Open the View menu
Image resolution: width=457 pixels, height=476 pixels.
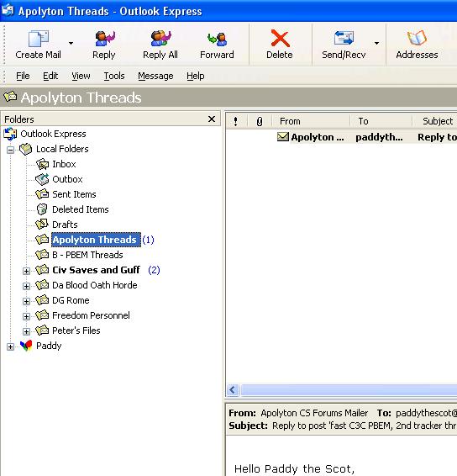coord(81,76)
